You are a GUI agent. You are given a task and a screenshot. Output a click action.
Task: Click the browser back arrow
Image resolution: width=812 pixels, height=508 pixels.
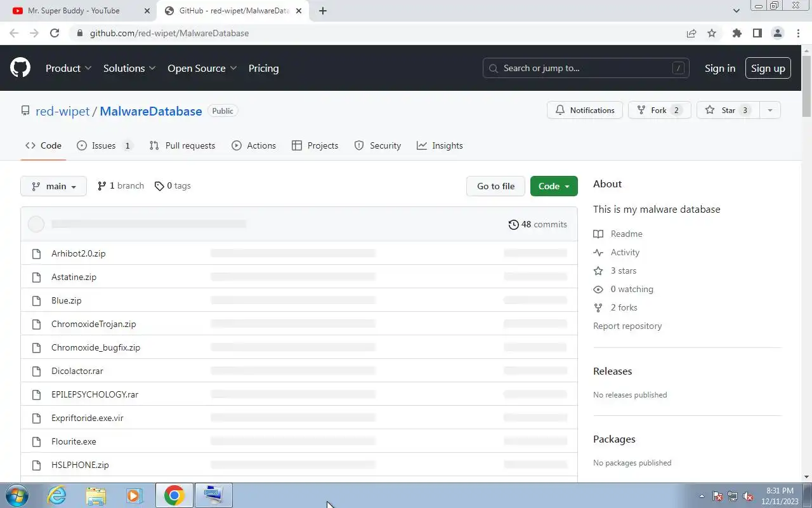pyautogui.click(x=14, y=33)
